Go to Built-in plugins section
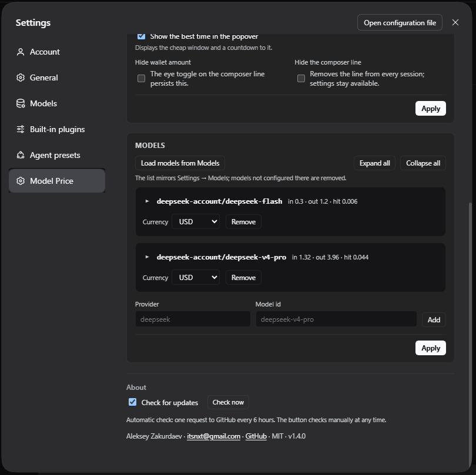This screenshot has width=476, height=475. (57, 129)
